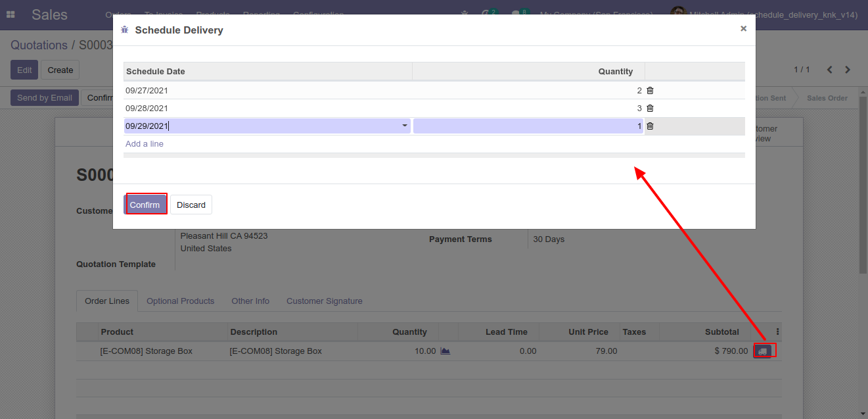This screenshot has width=868, height=419.
Task: Click the 0.00 lead time cell
Action: pos(528,351)
